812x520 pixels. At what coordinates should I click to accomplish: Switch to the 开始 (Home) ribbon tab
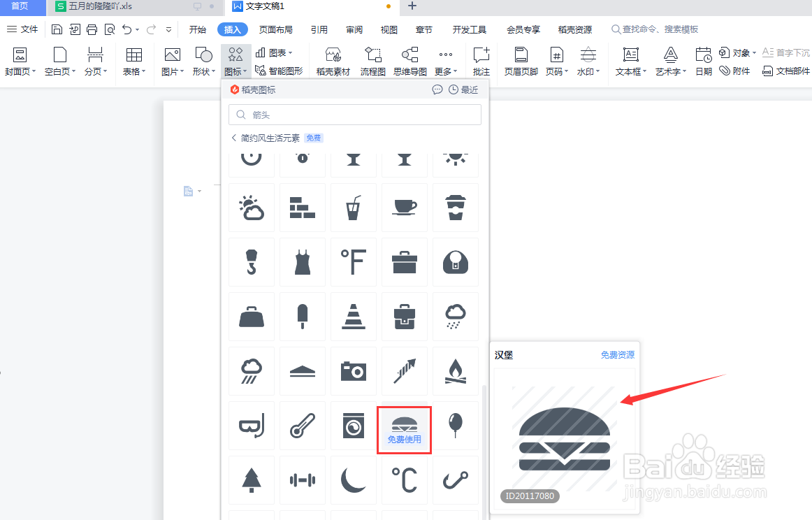196,29
